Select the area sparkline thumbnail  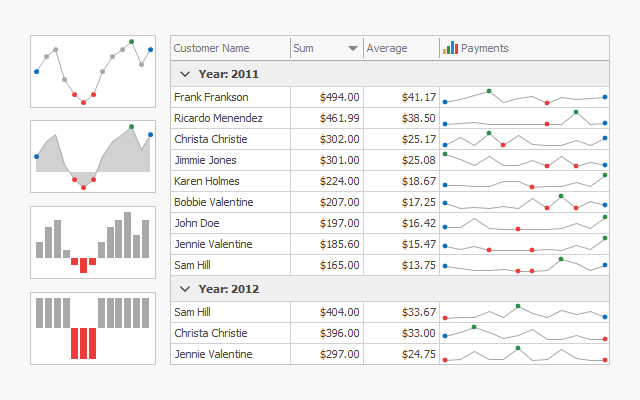point(93,157)
